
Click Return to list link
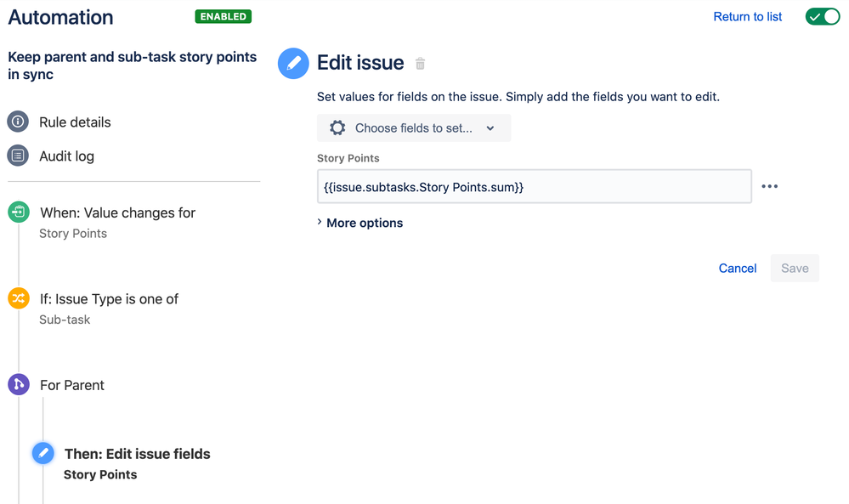point(748,17)
